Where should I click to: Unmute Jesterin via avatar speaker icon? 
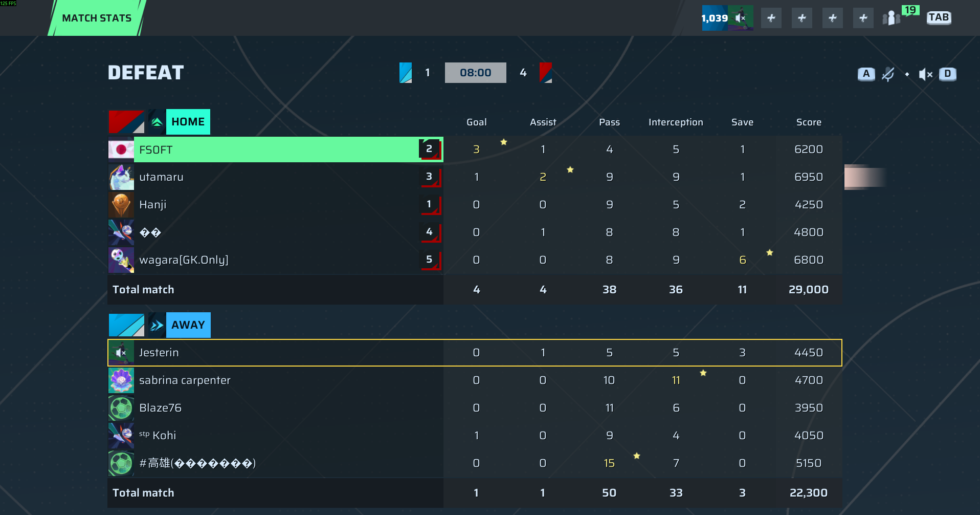click(x=121, y=353)
